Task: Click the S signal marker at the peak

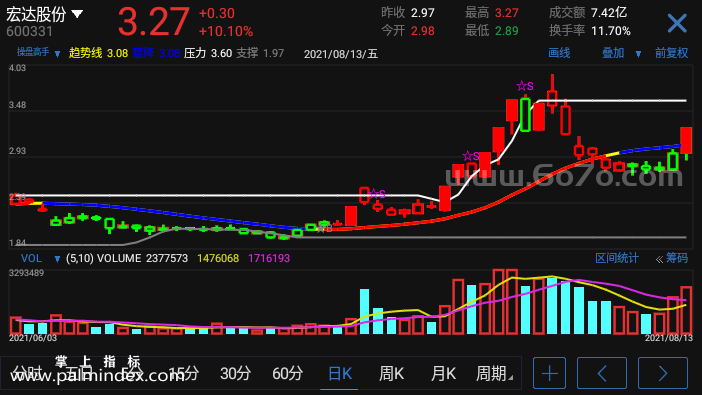Action: tap(525, 86)
